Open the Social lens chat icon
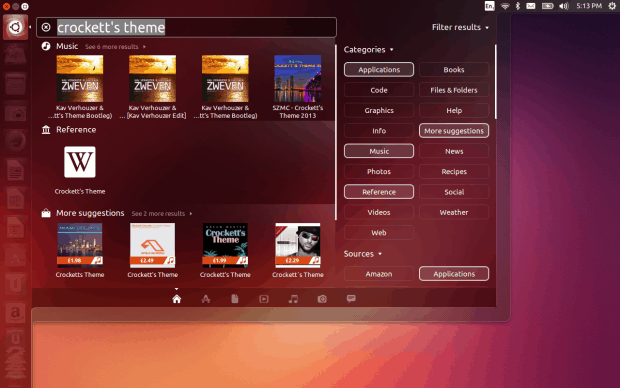Image resolution: width=620 pixels, height=388 pixels. [351, 299]
